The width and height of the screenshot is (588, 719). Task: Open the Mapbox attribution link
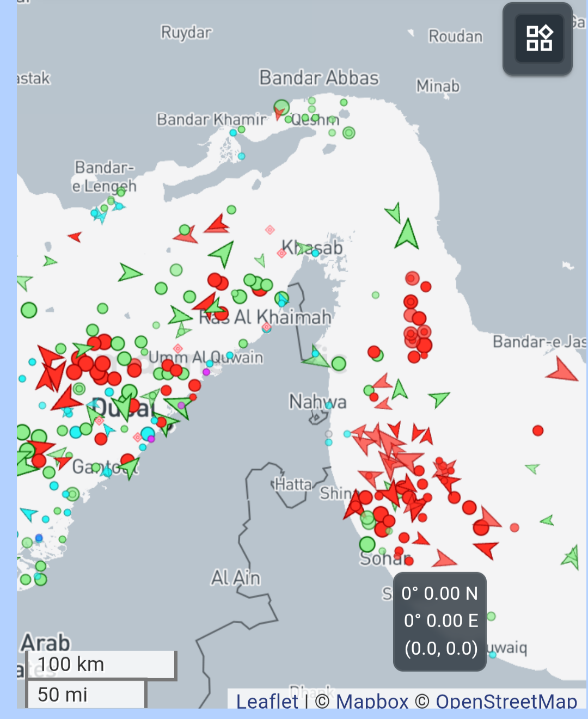[372, 701]
